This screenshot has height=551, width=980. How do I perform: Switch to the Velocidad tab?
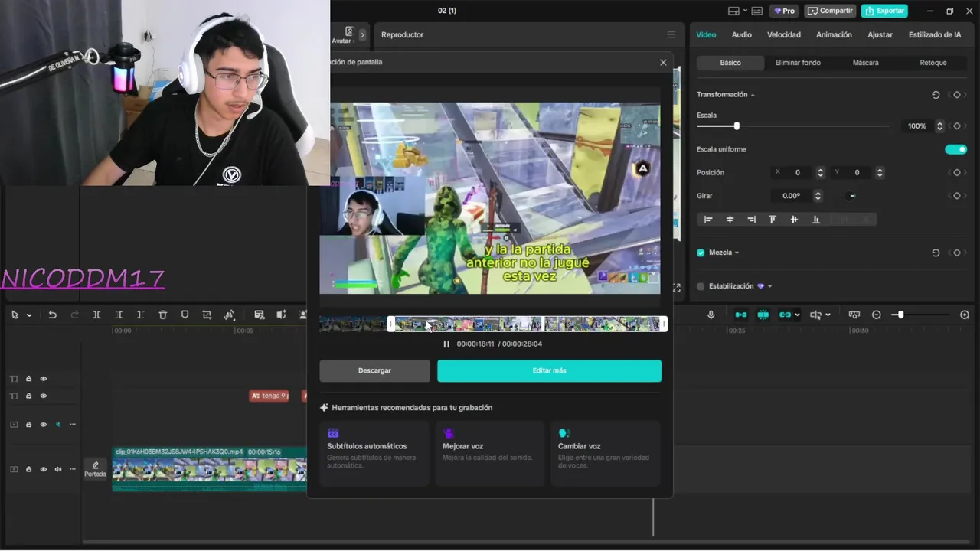pyautogui.click(x=784, y=34)
